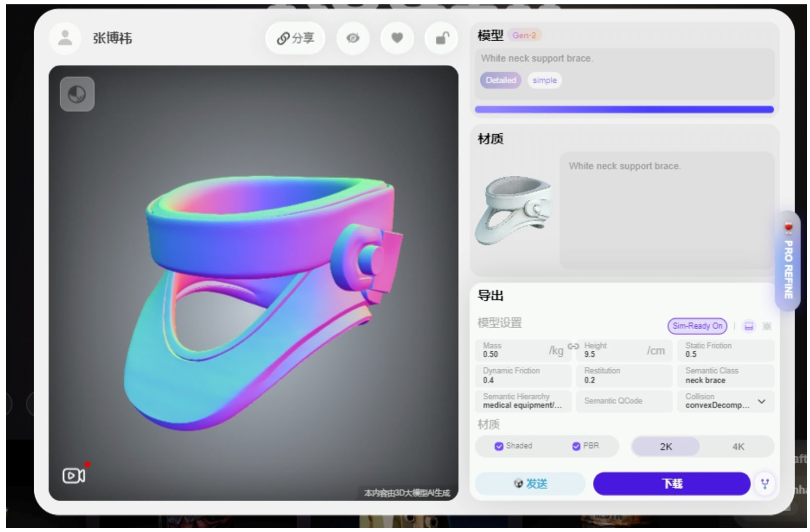Viewport: 810px width, 532px height.
Task: Uncheck the Shaded checkbox
Action: click(499, 446)
